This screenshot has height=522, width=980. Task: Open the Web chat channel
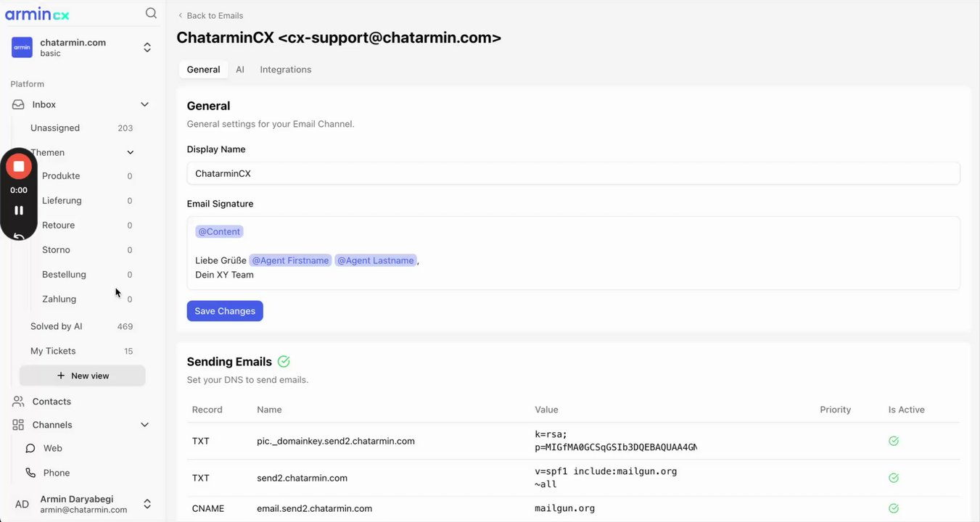(52, 448)
